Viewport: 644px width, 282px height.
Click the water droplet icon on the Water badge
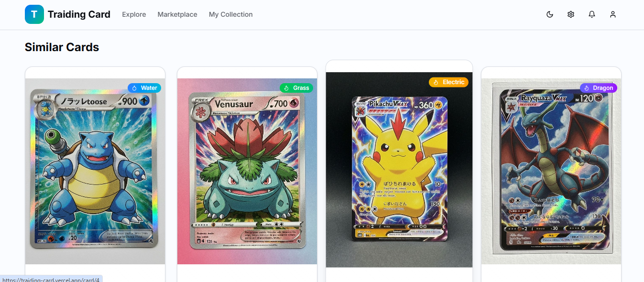pyautogui.click(x=134, y=88)
